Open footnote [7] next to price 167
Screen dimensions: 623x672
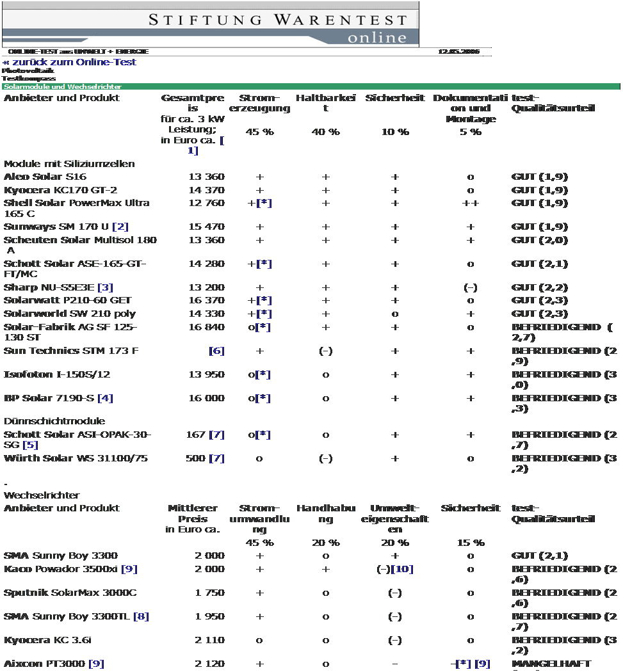click(216, 435)
